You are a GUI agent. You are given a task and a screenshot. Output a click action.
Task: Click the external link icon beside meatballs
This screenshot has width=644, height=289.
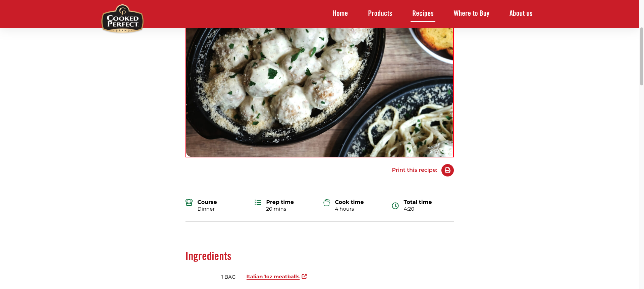[304, 276]
